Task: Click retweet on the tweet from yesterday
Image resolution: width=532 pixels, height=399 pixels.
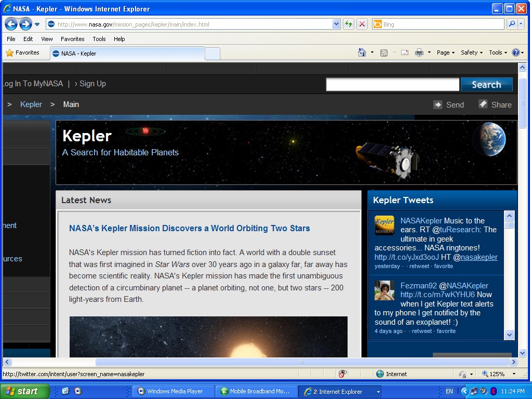Action: coord(419,267)
